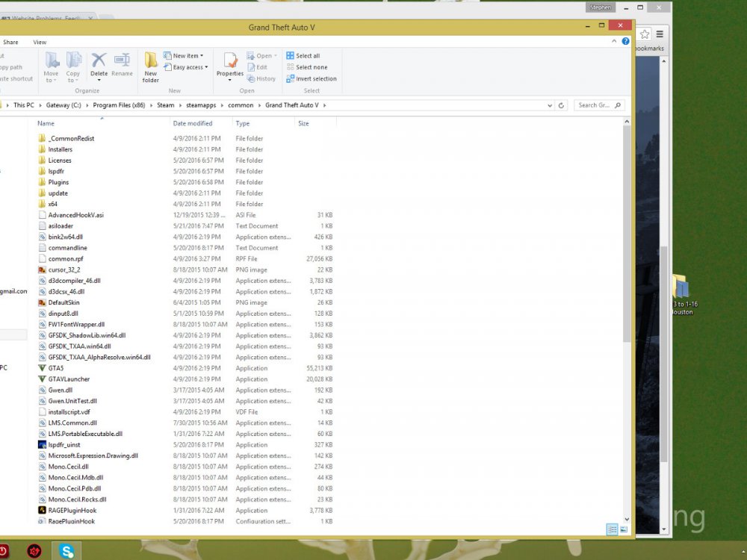747x560 pixels.
Task: Switch to large icons view in status bar
Action: click(624, 529)
